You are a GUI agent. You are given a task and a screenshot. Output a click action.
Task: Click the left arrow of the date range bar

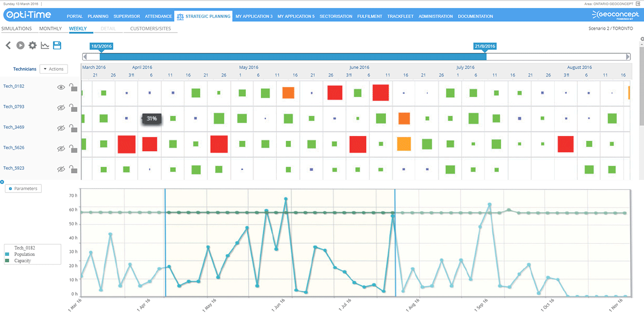(x=85, y=57)
